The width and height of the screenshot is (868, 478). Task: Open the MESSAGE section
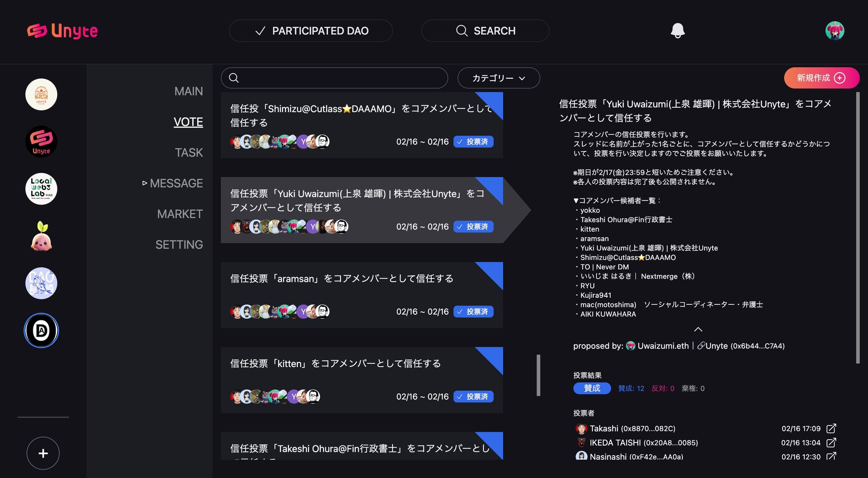click(176, 183)
